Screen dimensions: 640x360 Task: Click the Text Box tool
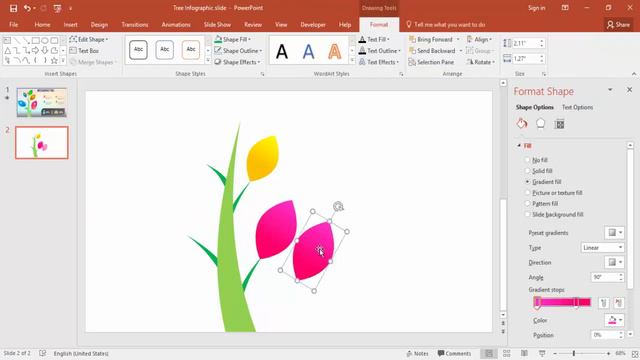[84, 51]
